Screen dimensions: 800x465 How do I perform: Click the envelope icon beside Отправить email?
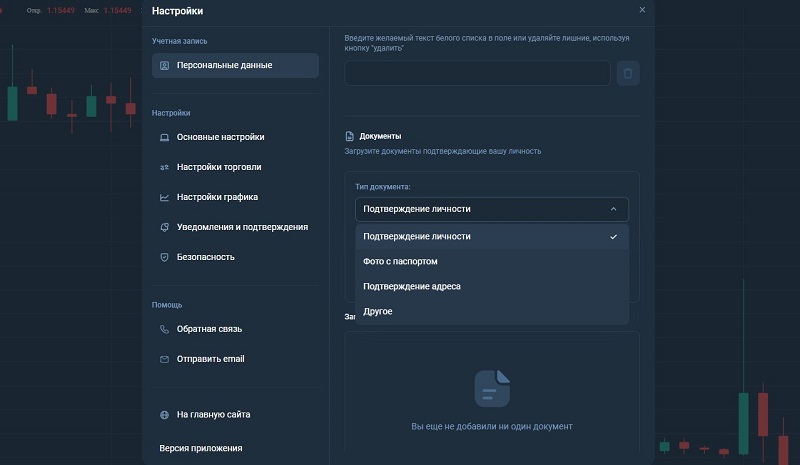click(164, 359)
